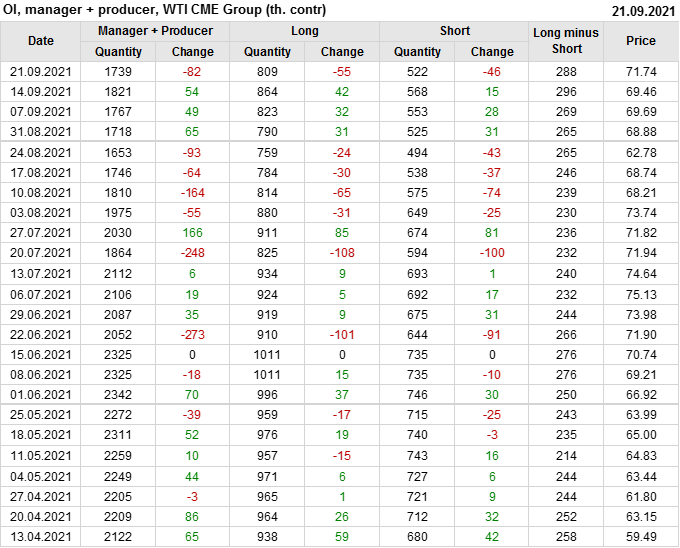
Task: Click the Long minus Short column header
Action: coord(566,41)
